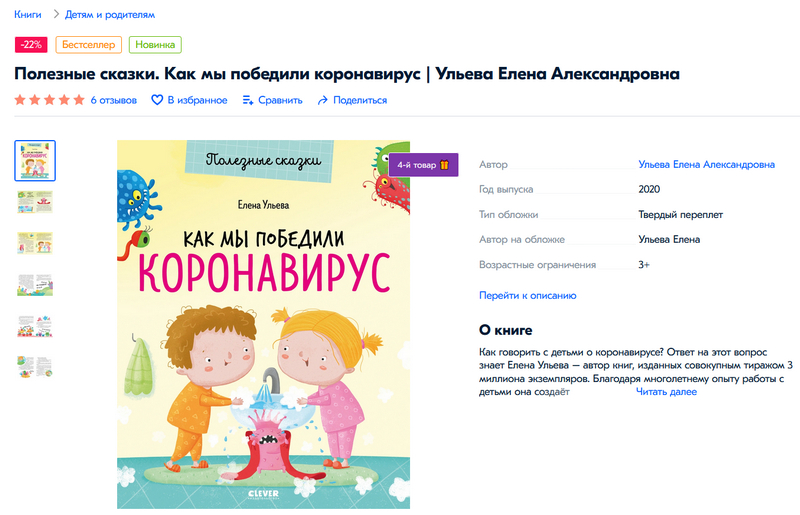Screen dimensions: 800x515
Task: Expand description with Читать далее
Action: pos(666,391)
